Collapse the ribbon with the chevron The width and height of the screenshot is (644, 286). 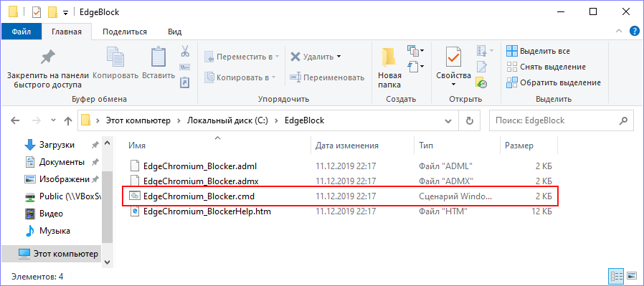click(x=618, y=32)
